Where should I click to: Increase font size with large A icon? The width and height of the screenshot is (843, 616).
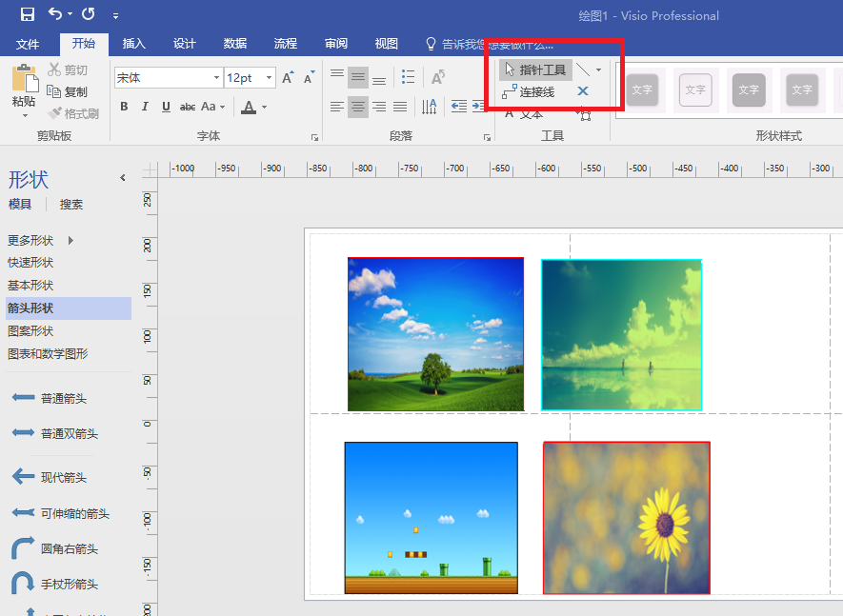(x=289, y=77)
